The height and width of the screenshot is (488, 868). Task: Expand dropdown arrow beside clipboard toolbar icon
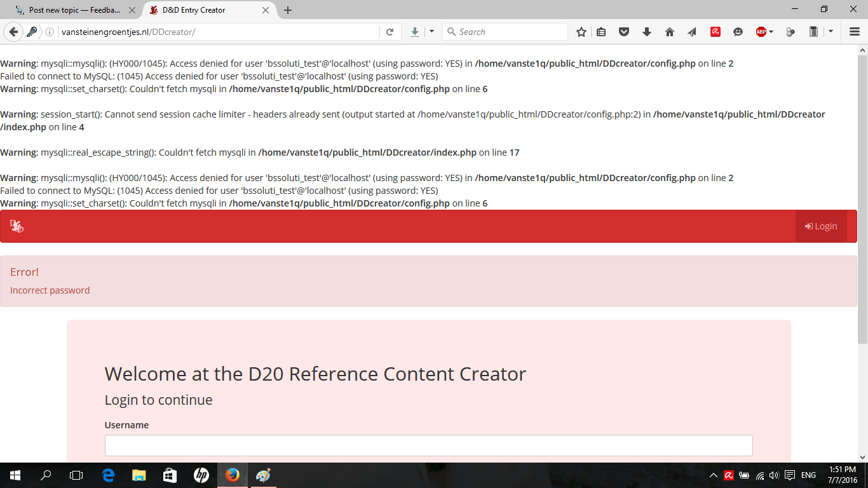click(x=831, y=32)
